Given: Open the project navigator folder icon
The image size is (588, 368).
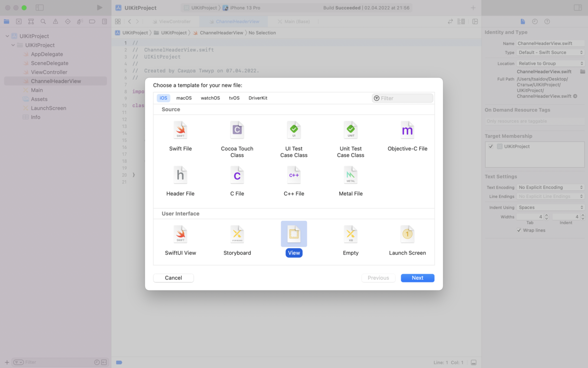Looking at the screenshot, I should coord(6,22).
